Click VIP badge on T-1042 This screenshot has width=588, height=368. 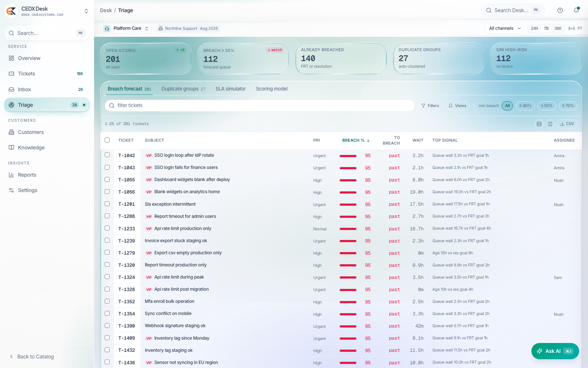pos(149,156)
